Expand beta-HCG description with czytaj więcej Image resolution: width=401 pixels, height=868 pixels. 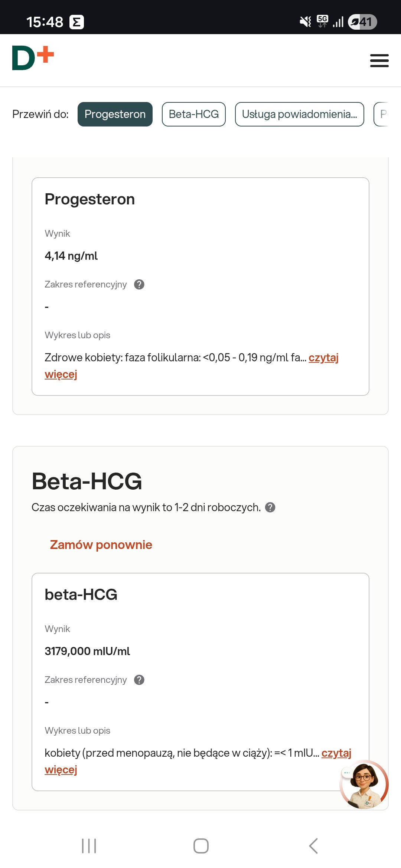tap(336, 753)
